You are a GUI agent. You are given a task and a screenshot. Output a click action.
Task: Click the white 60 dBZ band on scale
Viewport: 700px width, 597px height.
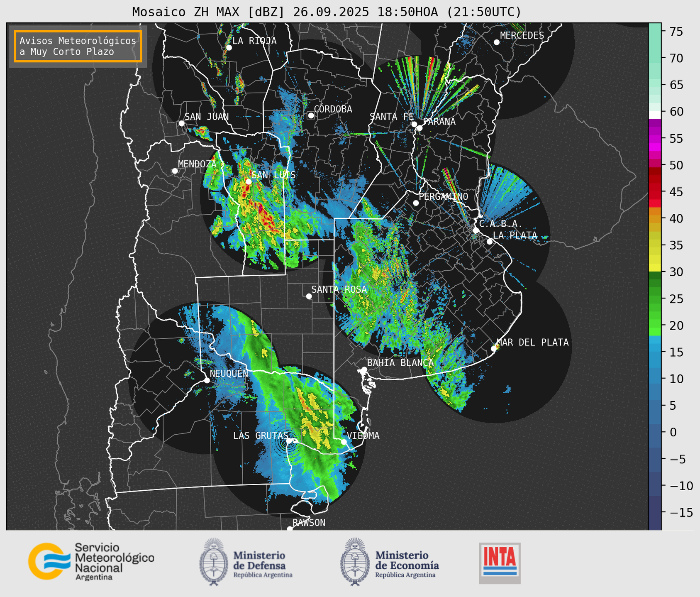tap(655, 115)
